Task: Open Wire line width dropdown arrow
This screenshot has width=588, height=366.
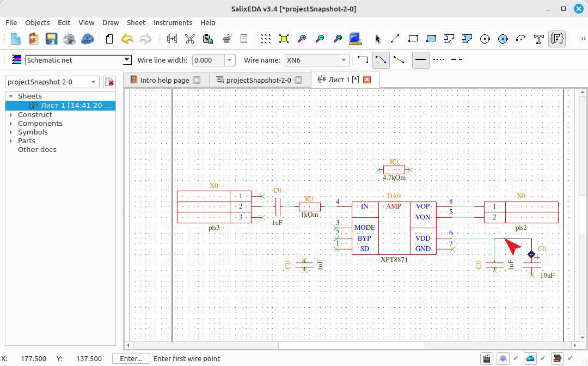Action: coord(230,60)
